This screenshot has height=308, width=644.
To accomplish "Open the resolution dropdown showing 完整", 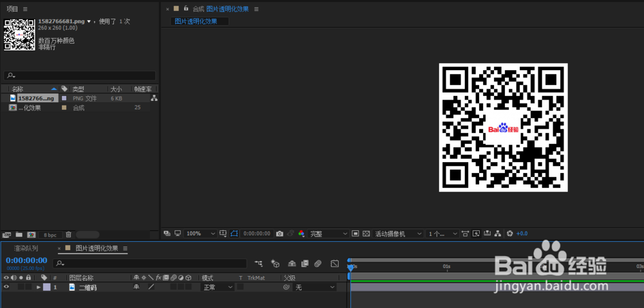I will coord(328,233).
